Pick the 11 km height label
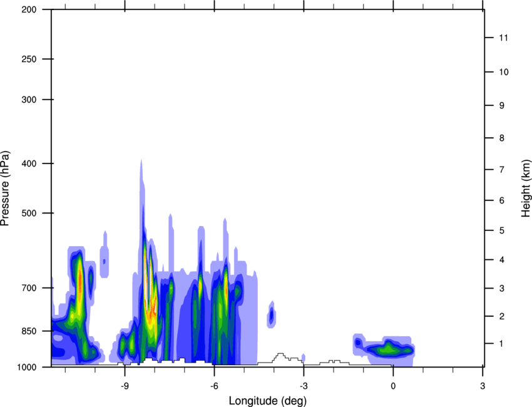 pos(503,38)
